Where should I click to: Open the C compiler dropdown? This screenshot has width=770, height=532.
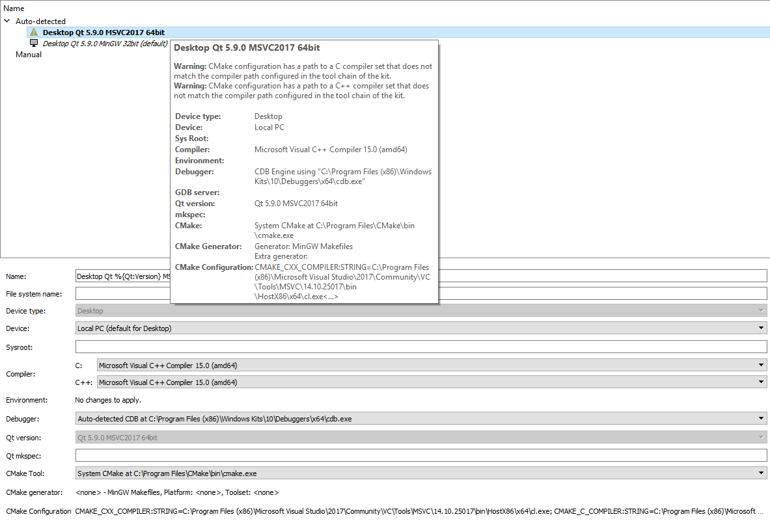pos(432,365)
